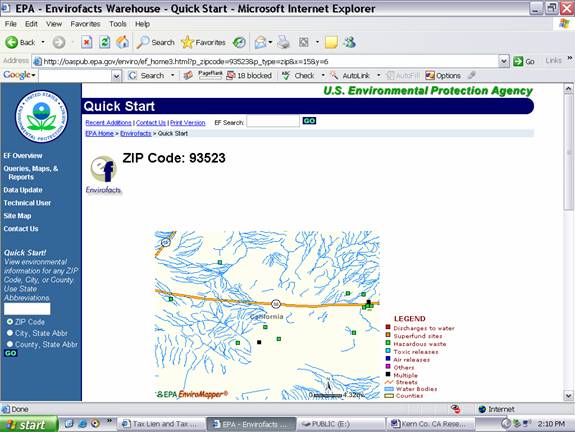The image size is (575, 432).
Task: Select the ZIP Code radio button
Action: pyautogui.click(x=10, y=322)
